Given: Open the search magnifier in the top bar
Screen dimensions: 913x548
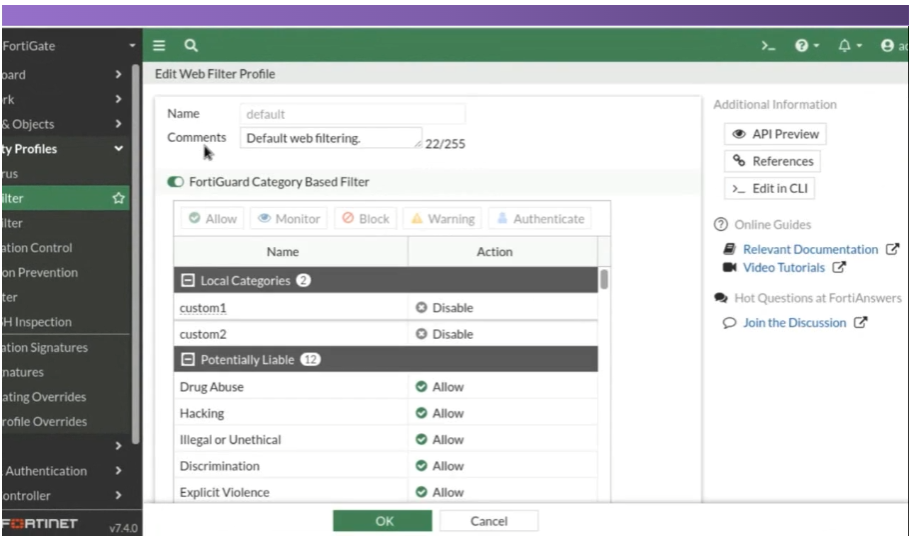Looking at the screenshot, I should point(191,45).
